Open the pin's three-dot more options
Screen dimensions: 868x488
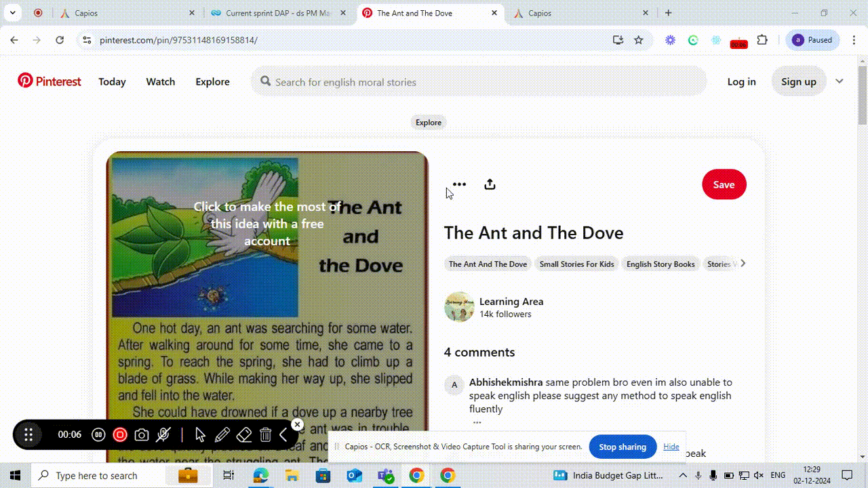[459, 184]
